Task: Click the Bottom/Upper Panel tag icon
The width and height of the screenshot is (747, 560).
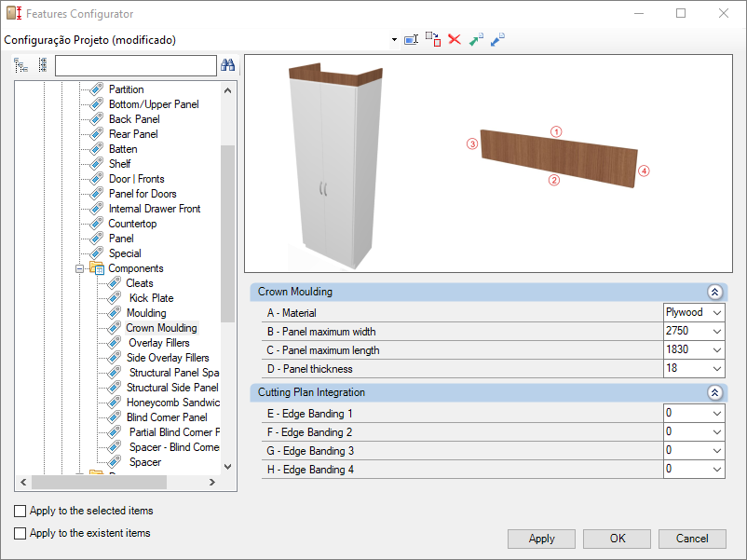Action: pos(97,104)
